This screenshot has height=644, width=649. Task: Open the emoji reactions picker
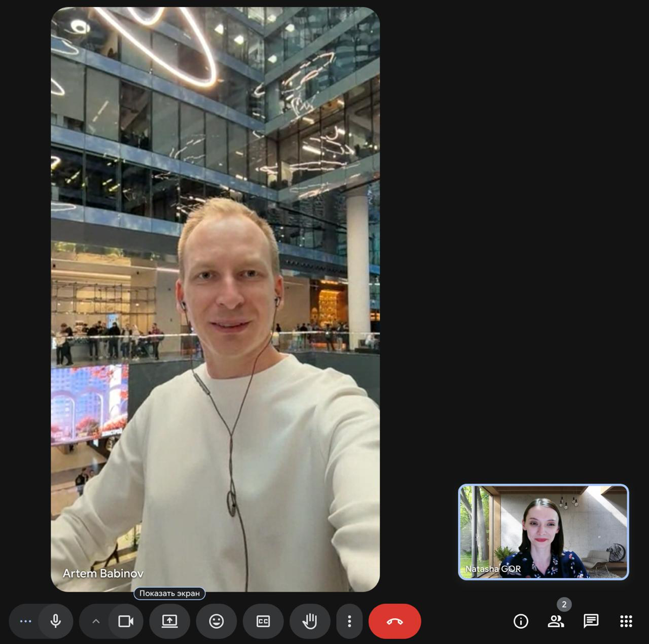[x=216, y=621]
